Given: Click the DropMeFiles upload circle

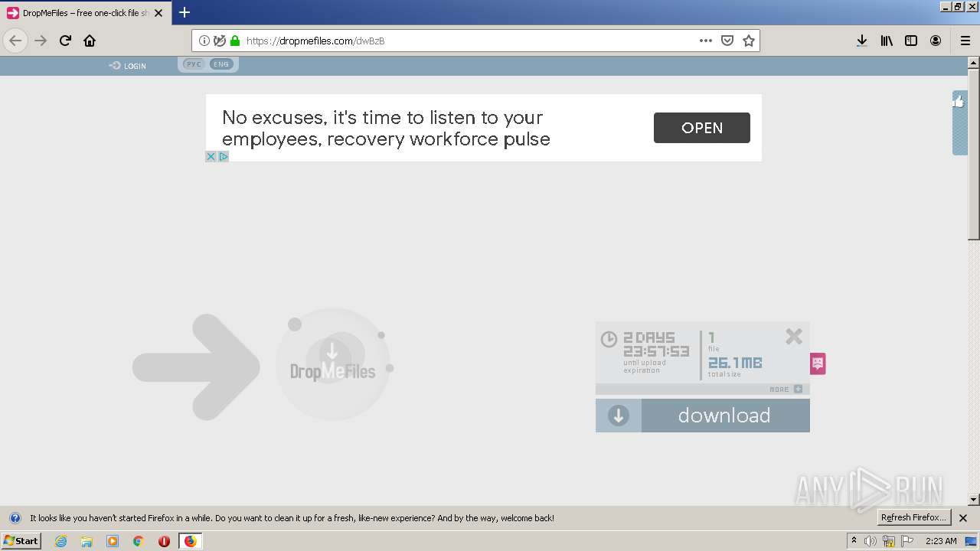Looking at the screenshot, I should (x=333, y=364).
